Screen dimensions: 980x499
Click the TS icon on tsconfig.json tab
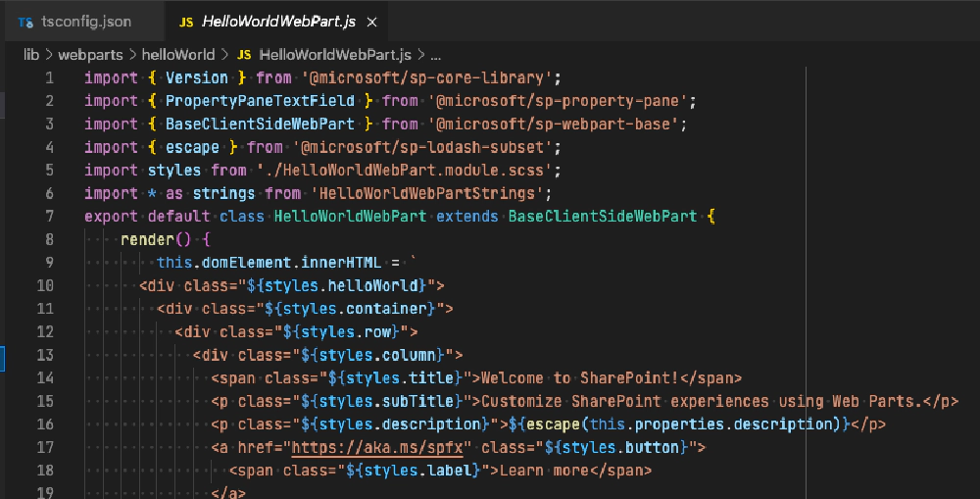25,23
